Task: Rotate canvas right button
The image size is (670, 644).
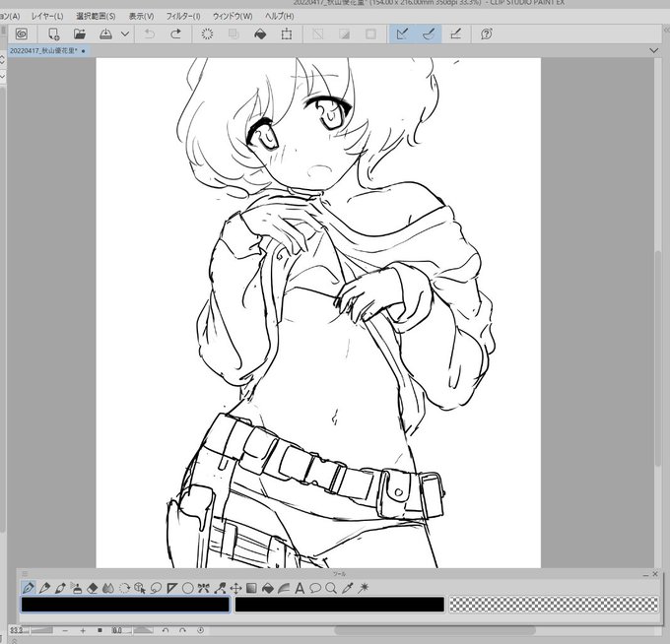Action: point(183,630)
